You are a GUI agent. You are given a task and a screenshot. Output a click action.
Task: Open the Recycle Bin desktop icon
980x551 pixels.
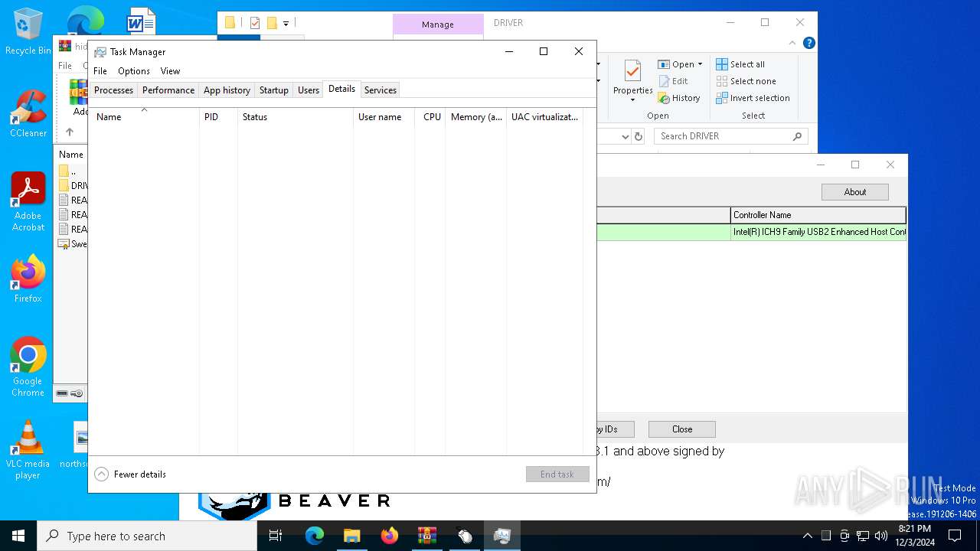pyautogui.click(x=28, y=32)
